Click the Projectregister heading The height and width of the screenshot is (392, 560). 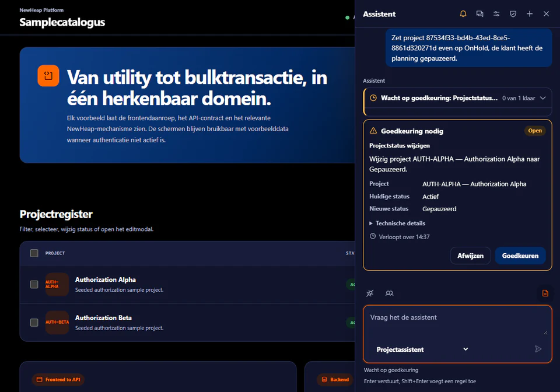56,214
